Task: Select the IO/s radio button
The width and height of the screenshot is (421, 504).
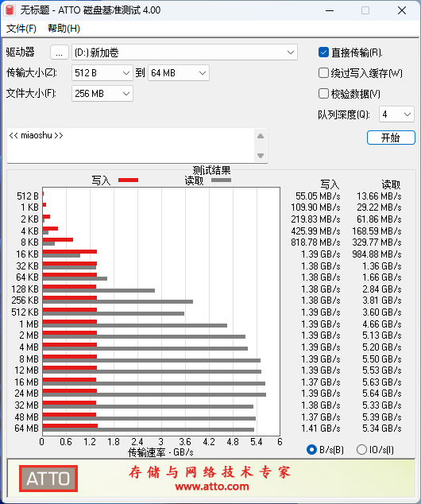Action: (361, 449)
